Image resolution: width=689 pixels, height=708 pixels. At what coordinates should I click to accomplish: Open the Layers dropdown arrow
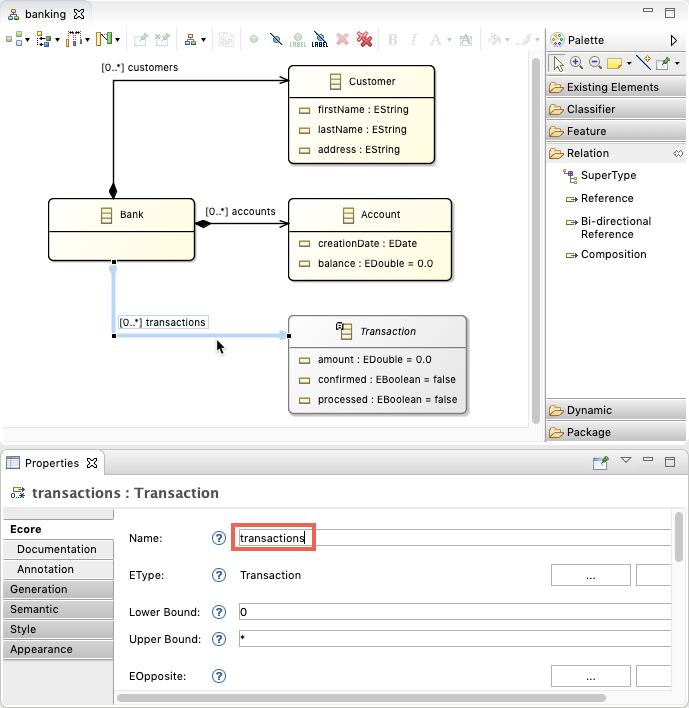[204, 40]
